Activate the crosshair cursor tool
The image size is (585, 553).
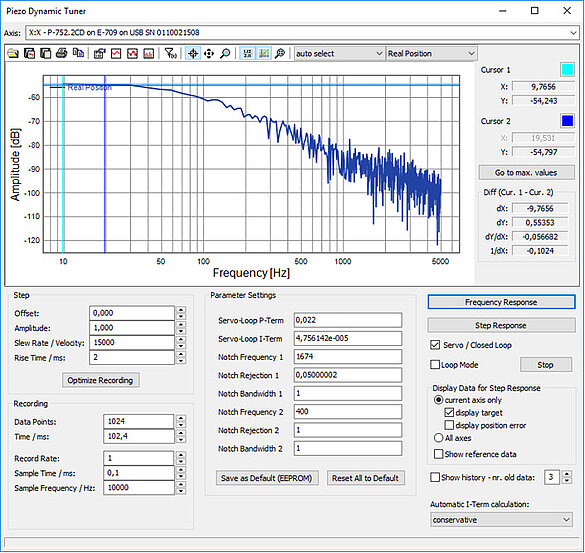[193, 53]
